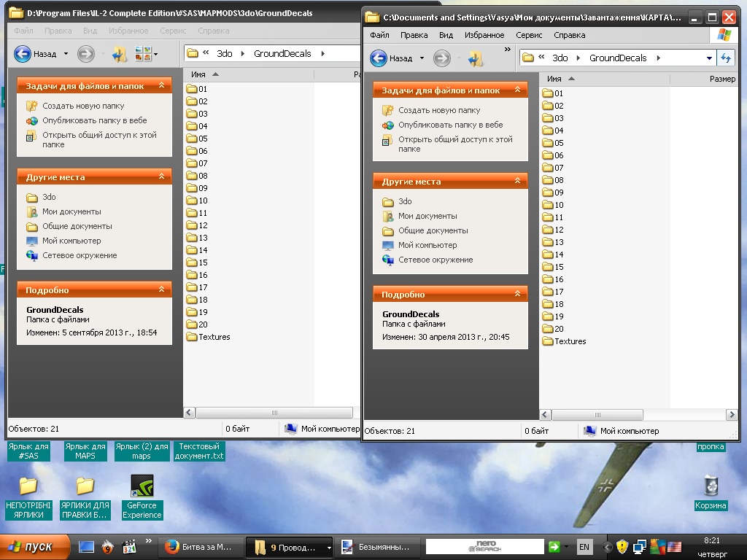
Task: Click the Nero search input field
Action: coord(484,547)
